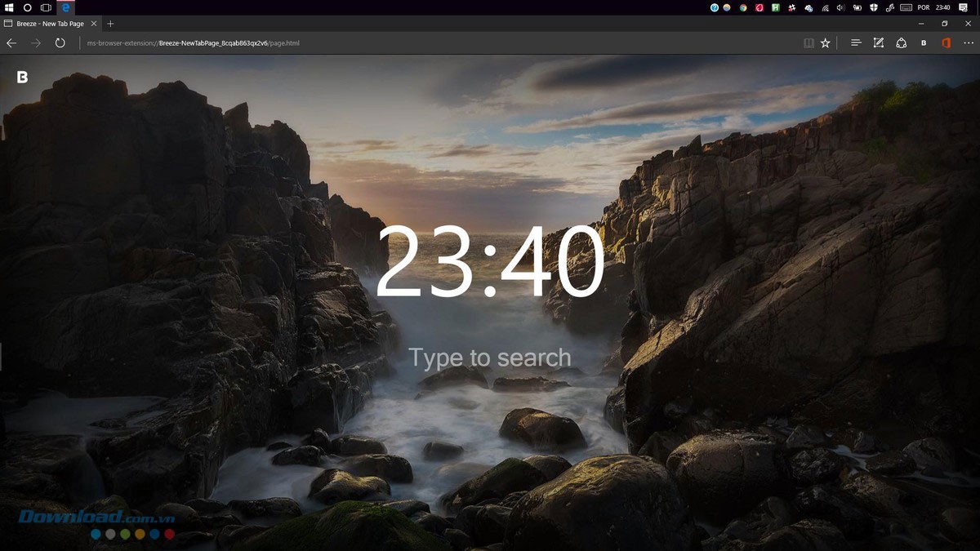980x551 pixels.
Task: Click the Share icon in Edge toolbar
Action: 902,42
